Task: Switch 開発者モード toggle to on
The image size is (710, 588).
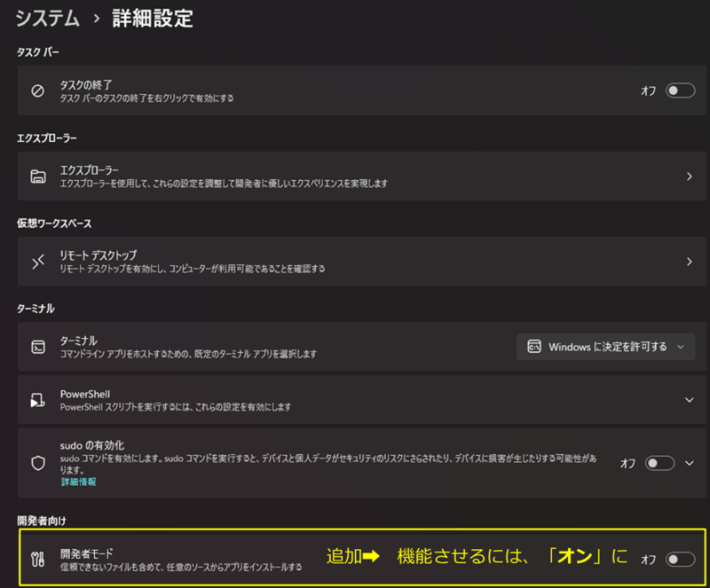Action: (680, 559)
